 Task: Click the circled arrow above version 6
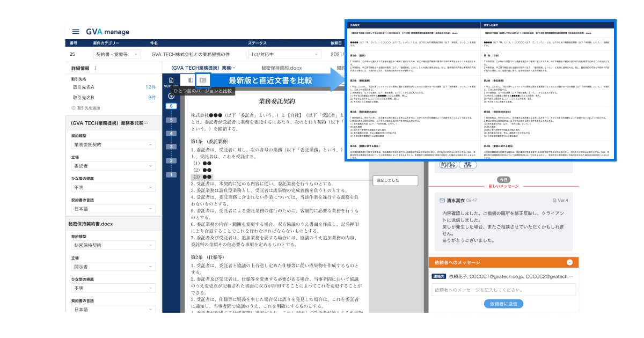pos(171,96)
